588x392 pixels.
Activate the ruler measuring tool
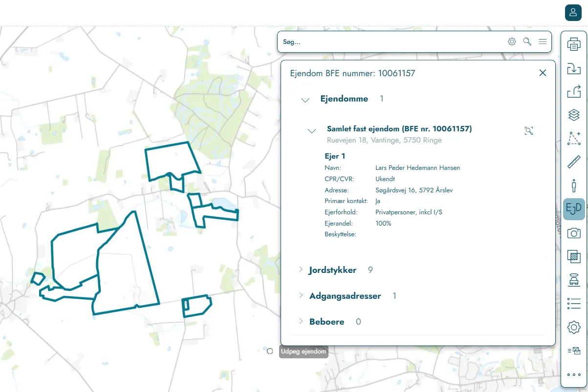coord(574,162)
